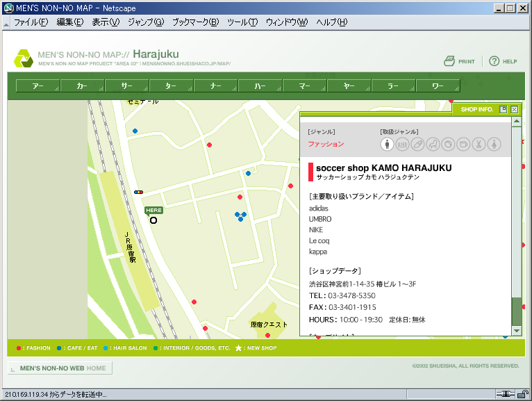The height and width of the screenshot is (401, 532).
Task: Click the JR原宿駅 station label on map
Action: click(x=130, y=247)
